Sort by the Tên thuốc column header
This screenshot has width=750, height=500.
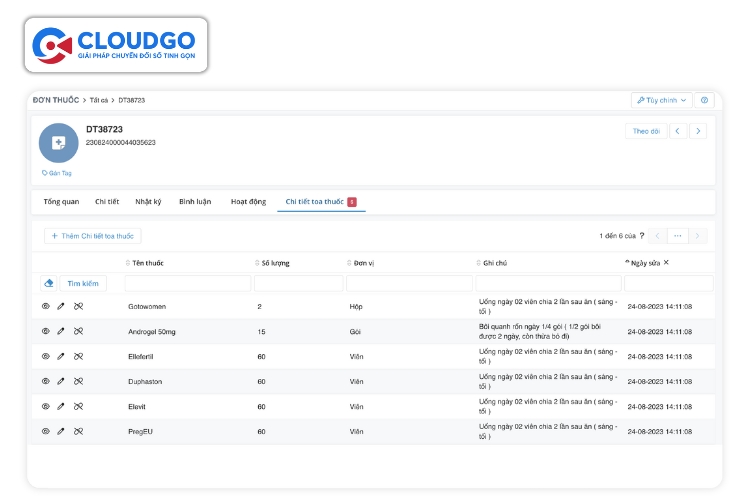tap(146, 263)
